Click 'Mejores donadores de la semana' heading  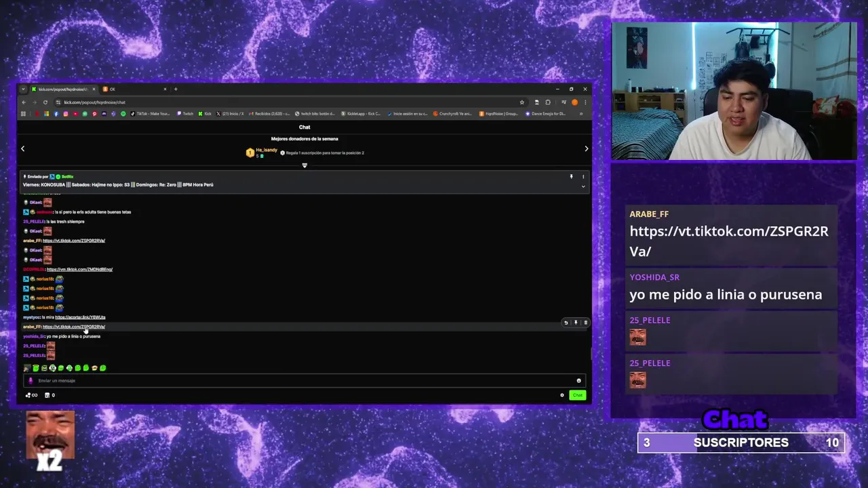[x=304, y=139]
